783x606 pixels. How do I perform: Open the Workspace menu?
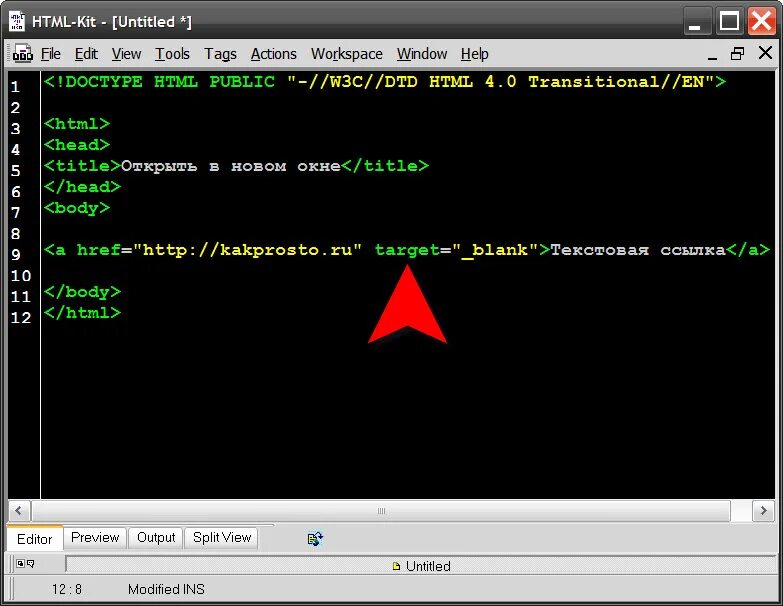(347, 53)
